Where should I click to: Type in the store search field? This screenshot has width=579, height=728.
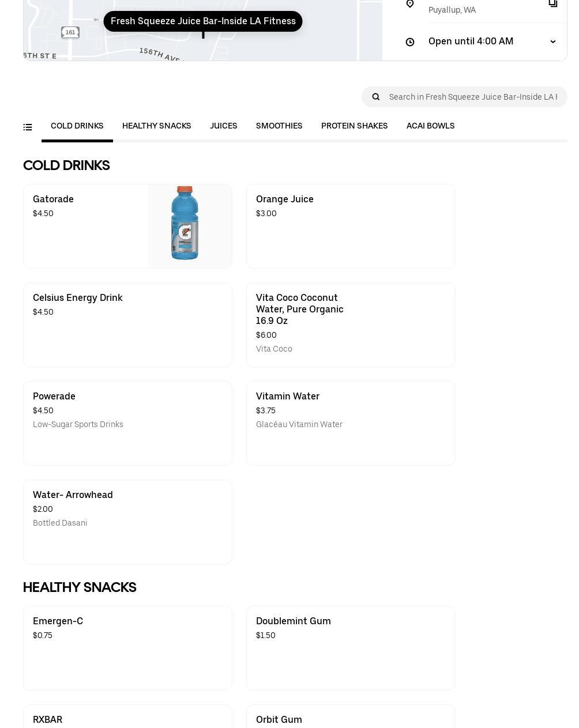[x=473, y=97]
